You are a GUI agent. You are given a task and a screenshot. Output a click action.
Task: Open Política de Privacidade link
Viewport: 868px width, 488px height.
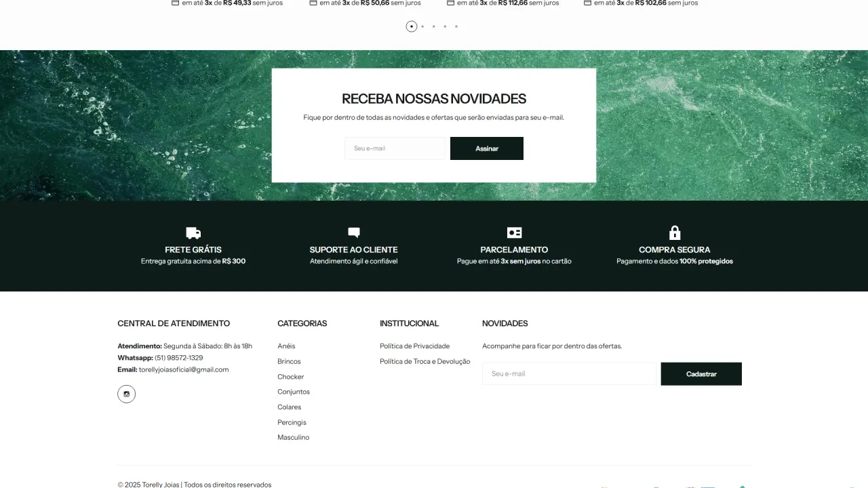click(415, 346)
